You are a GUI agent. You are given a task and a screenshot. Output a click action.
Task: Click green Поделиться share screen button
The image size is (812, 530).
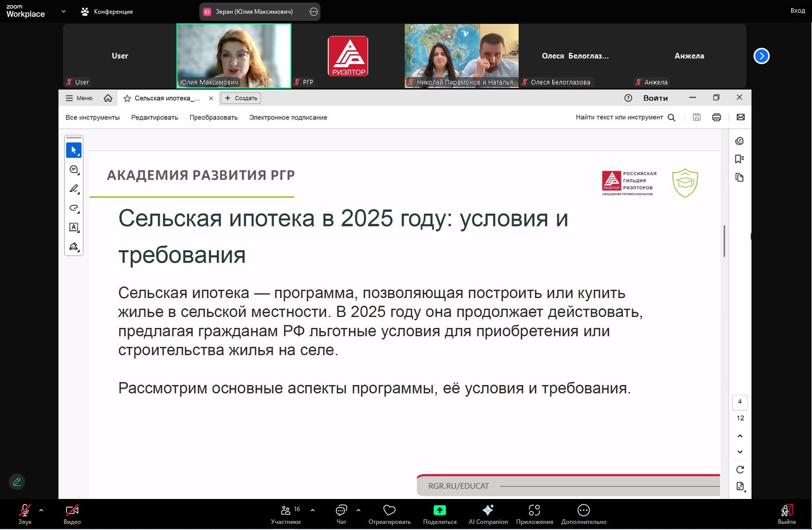coord(440,514)
